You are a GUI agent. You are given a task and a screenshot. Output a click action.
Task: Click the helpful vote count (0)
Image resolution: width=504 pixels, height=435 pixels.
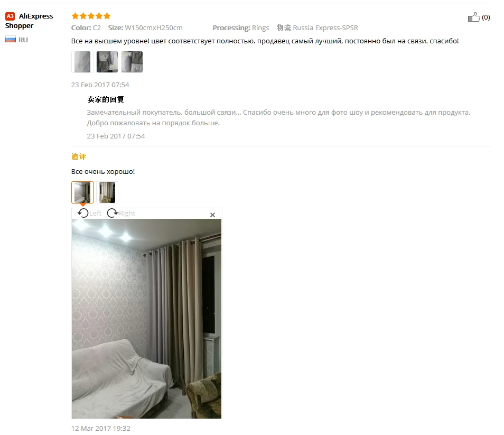pyautogui.click(x=486, y=17)
